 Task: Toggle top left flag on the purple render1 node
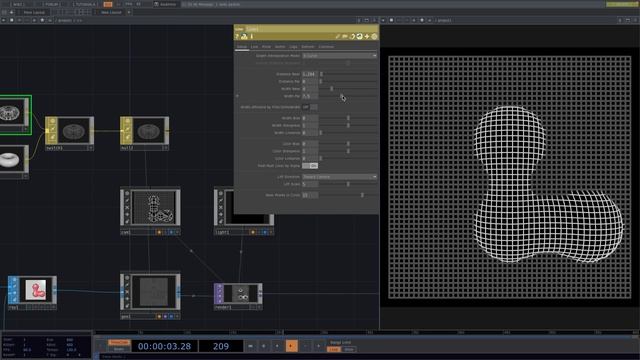pos(219,287)
